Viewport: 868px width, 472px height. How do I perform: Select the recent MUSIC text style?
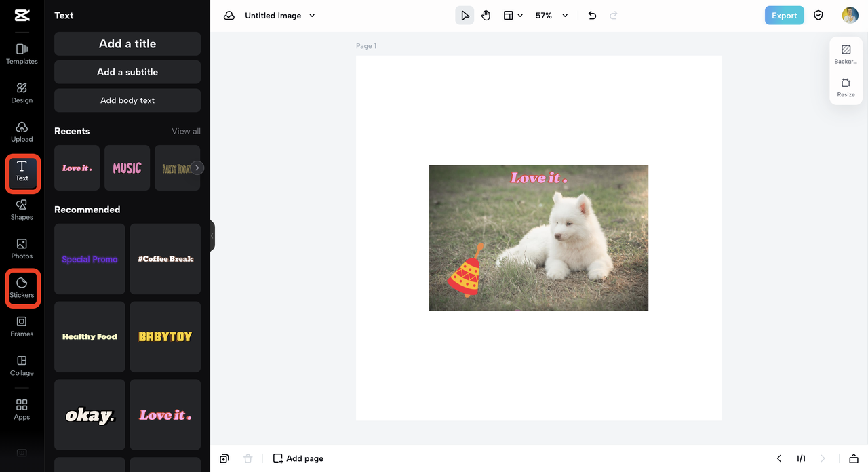pyautogui.click(x=127, y=168)
